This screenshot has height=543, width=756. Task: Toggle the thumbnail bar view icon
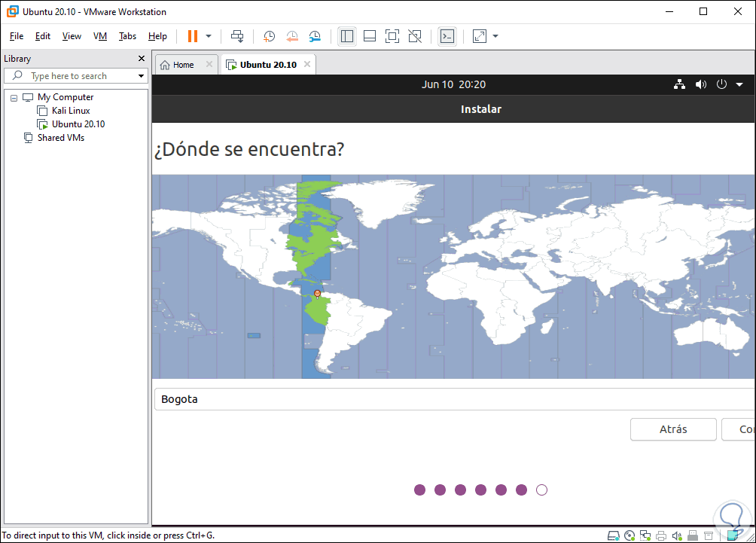[370, 36]
